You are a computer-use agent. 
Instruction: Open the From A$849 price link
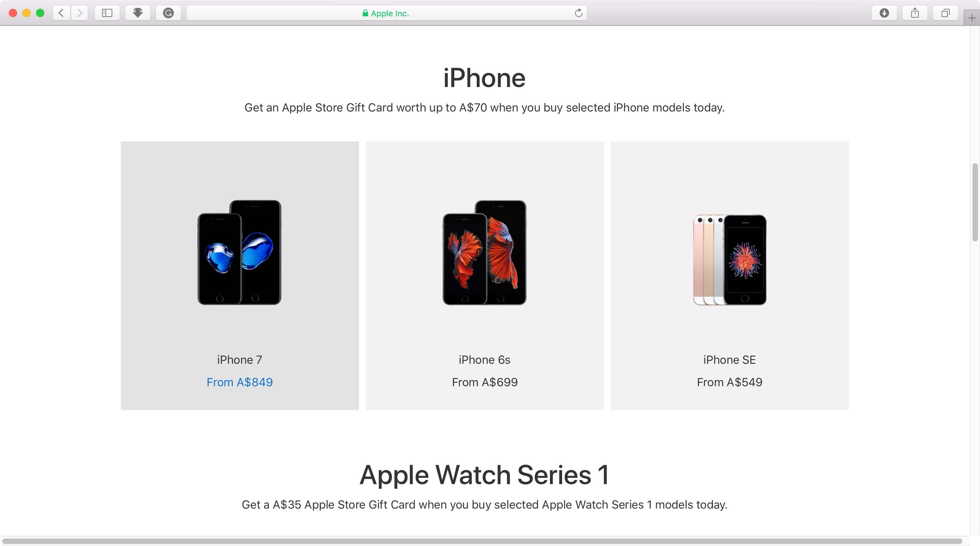click(240, 382)
